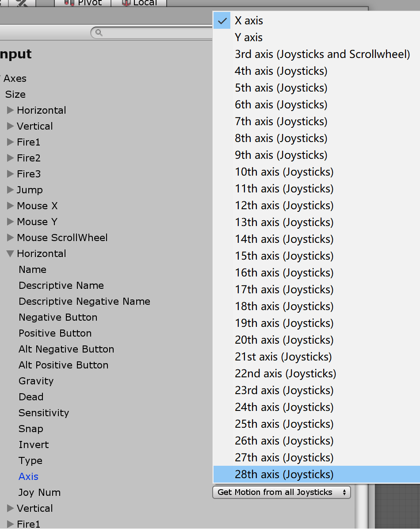Click the Axis property label
The height and width of the screenshot is (529, 420).
[x=28, y=476]
